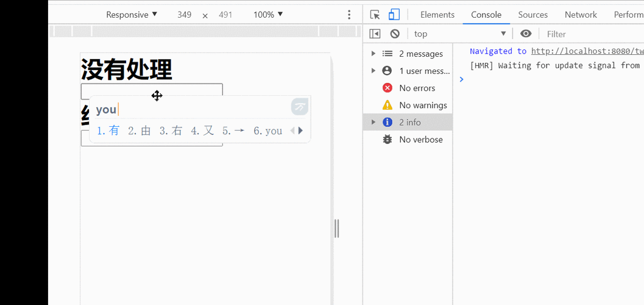Toggle the console sidebar panel icon
Screen dimensions: 644x305
pyautogui.click(x=375, y=34)
